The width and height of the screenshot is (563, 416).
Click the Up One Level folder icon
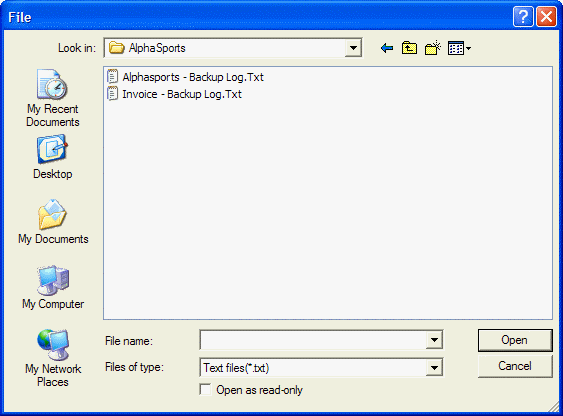(409, 48)
